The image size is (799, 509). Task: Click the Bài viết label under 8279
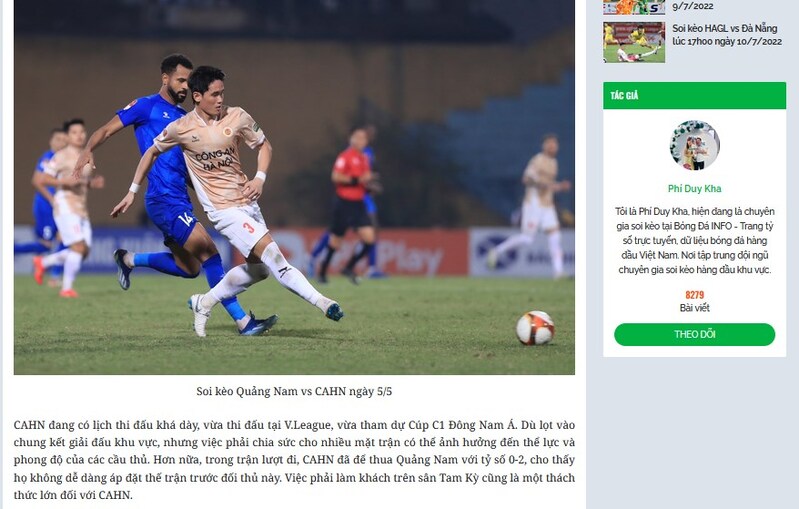coord(694,308)
